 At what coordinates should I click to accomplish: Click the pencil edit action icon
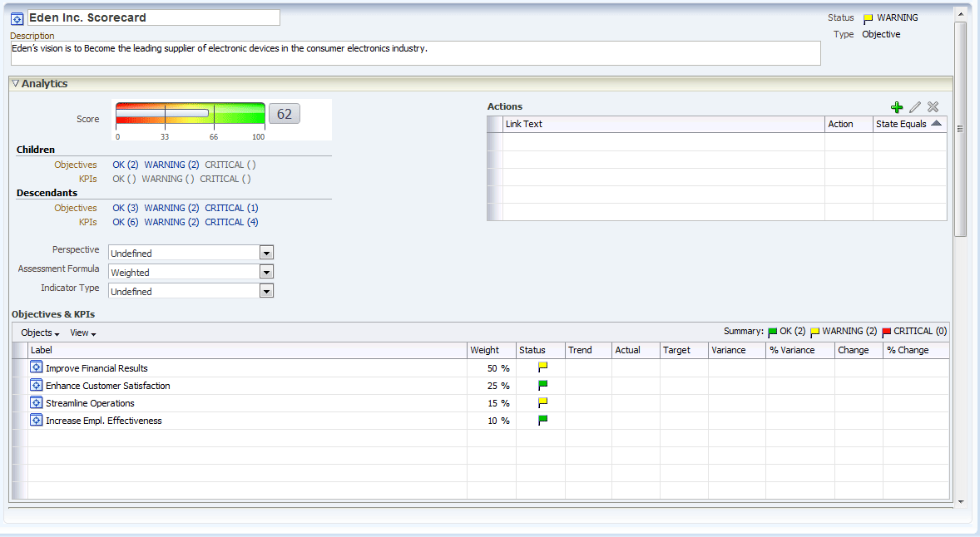pos(914,107)
